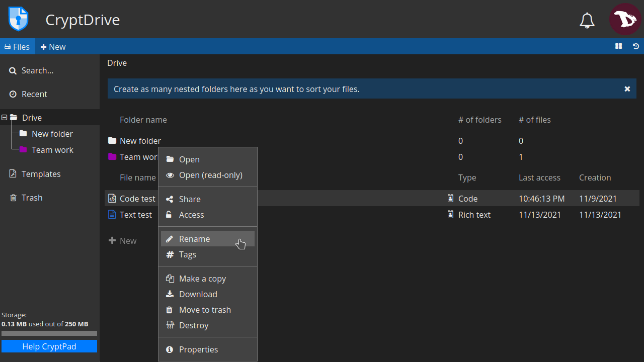Click owner icon beside Rich text type
The height and width of the screenshot is (362, 644).
click(451, 215)
